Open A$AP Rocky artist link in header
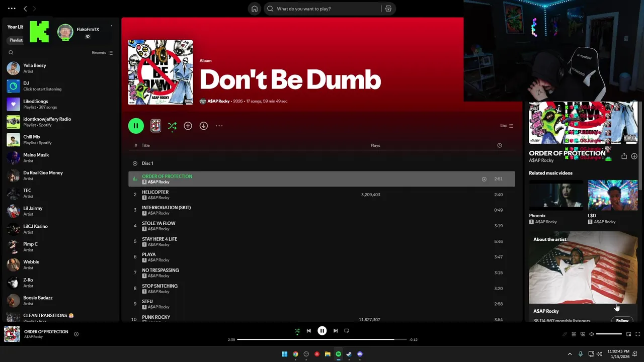 click(x=218, y=101)
